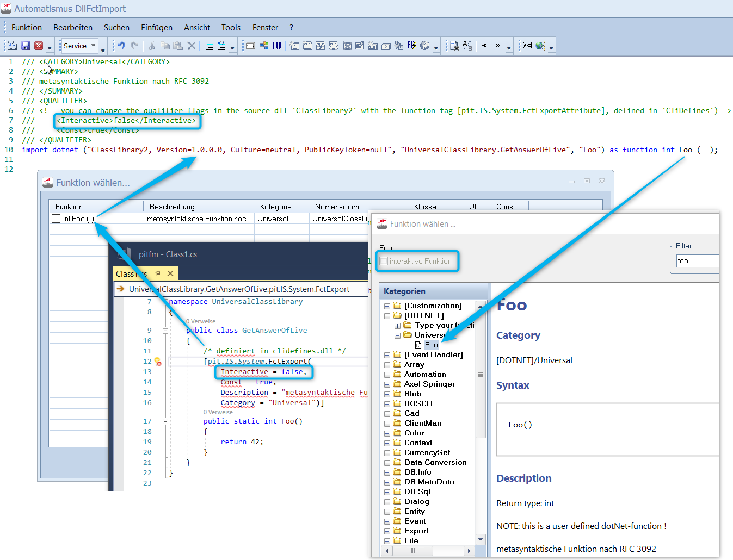
Task: Click the breakpoint icon on line 12
Action: (158, 362)
